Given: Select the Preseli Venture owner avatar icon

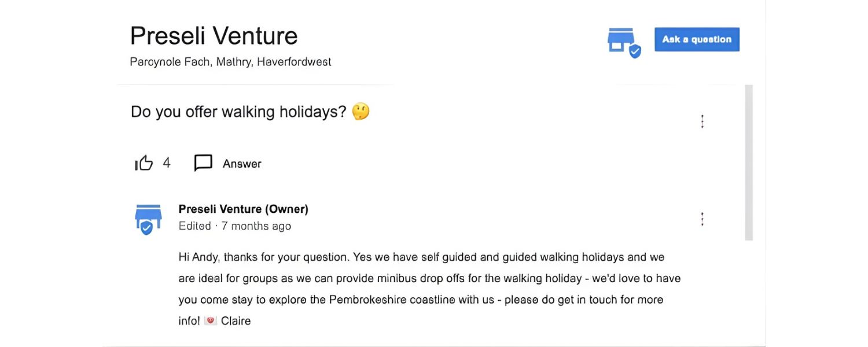Looking at the screenshot, I should coord(147,217).
